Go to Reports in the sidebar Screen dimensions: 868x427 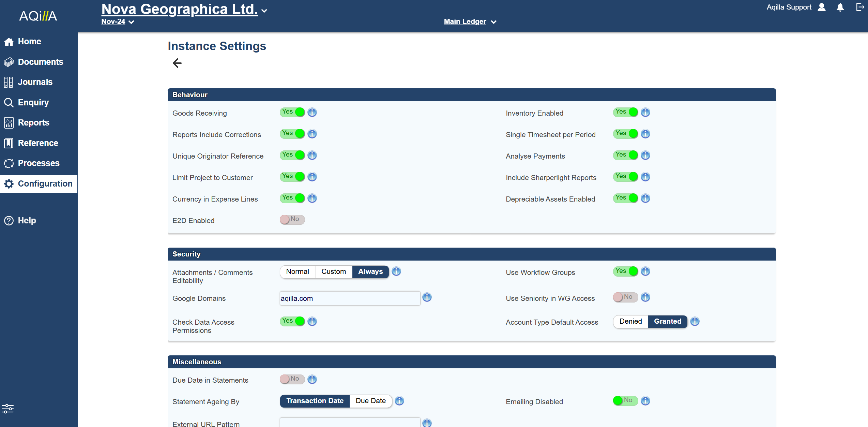33,122
